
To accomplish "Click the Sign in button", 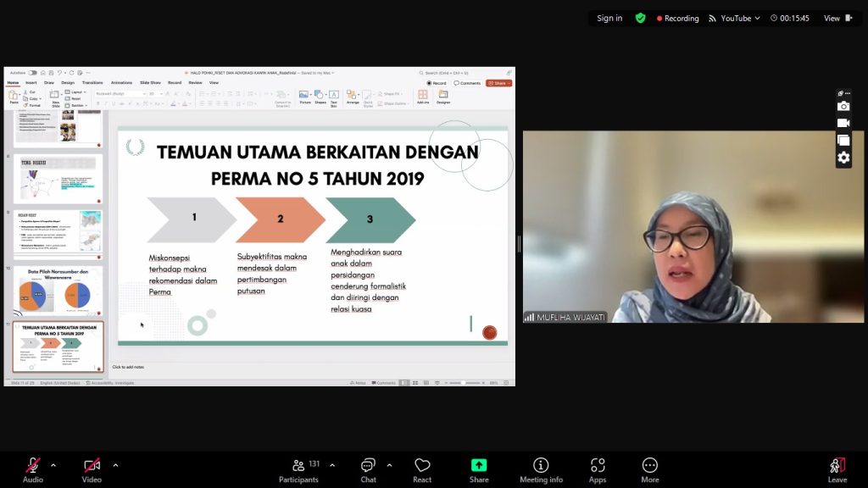I will coord(609,18).
